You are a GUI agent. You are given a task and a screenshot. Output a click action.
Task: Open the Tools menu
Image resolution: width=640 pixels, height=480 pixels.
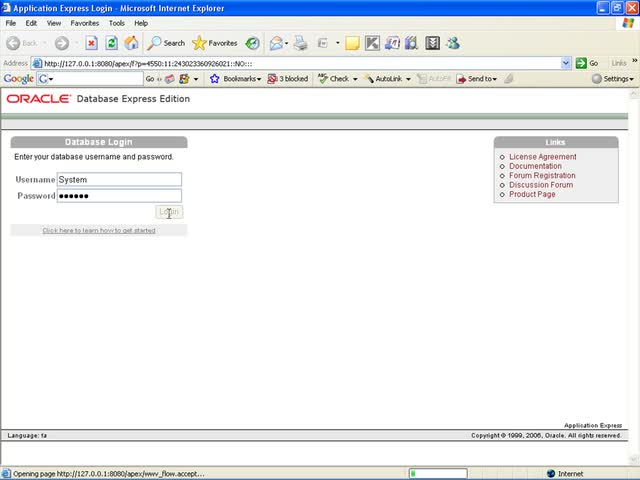117,23
